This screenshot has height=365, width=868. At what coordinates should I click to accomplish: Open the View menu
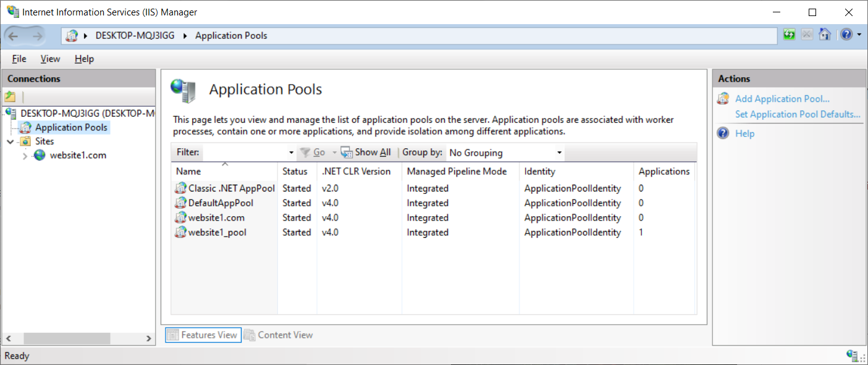50,59
